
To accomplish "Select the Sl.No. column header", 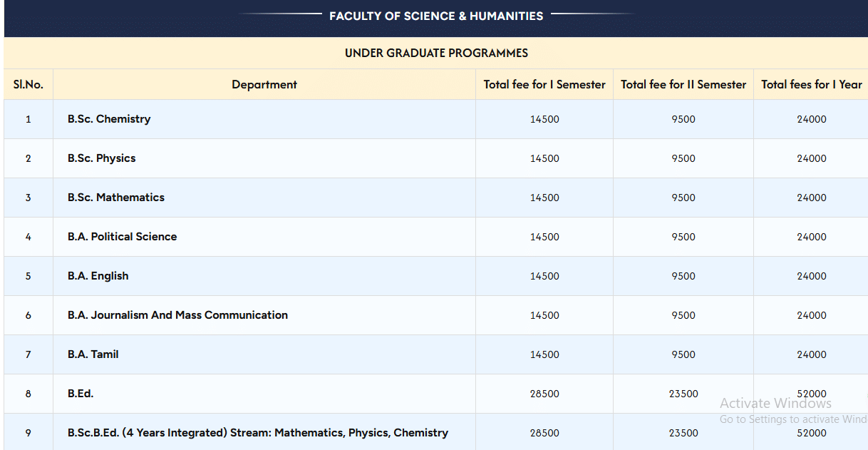I will click(29, 84).
